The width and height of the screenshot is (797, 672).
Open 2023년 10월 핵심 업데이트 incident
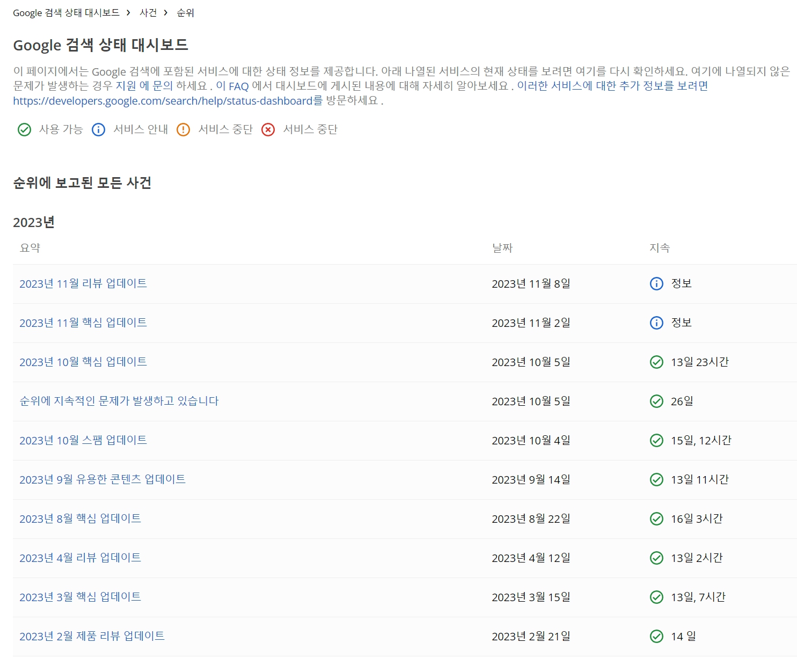(x=83, y=362)
